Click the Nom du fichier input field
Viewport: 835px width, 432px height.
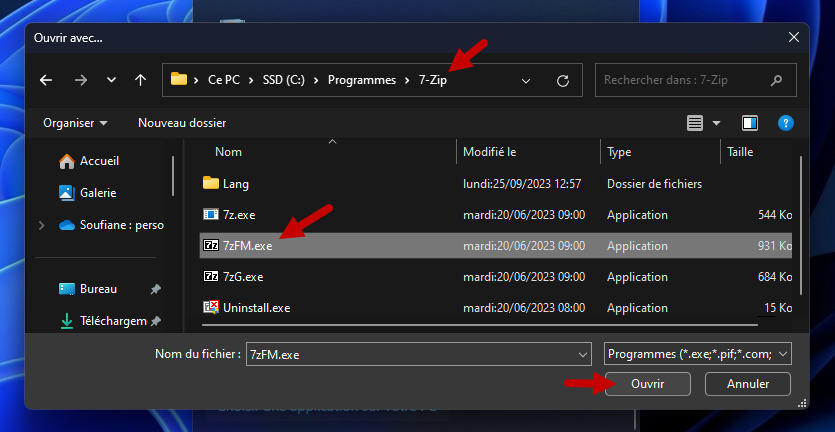(419, 354)
